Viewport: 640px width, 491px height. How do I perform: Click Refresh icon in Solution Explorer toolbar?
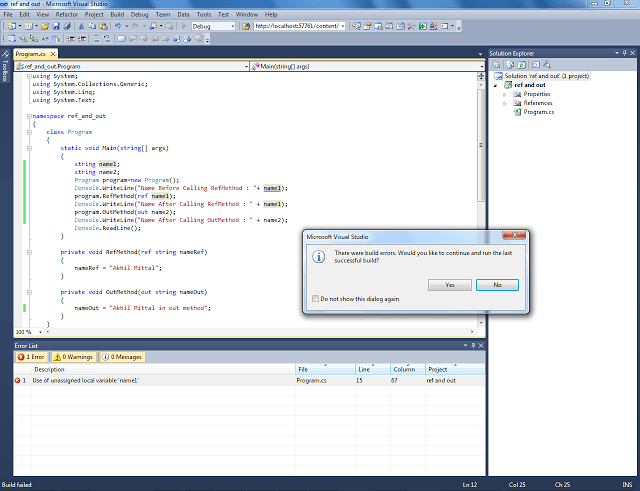(520, 64)
